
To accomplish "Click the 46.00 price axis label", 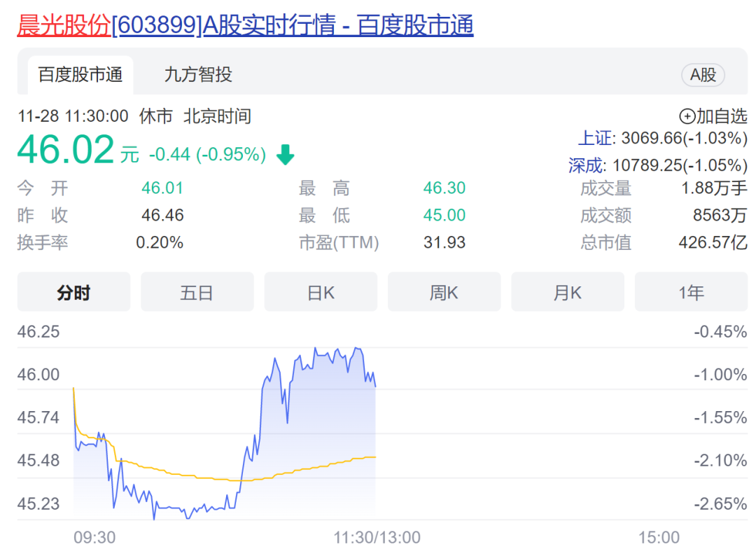I will point(38,375).
